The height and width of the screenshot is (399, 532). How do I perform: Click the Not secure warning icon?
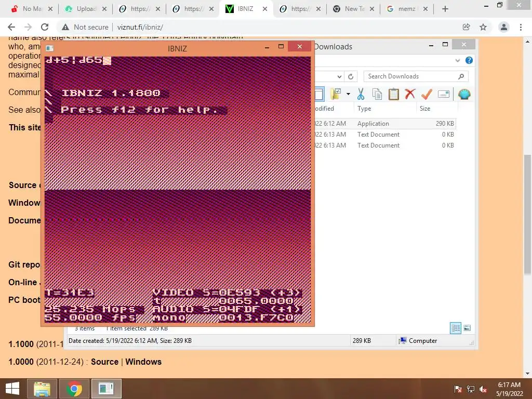65,27
